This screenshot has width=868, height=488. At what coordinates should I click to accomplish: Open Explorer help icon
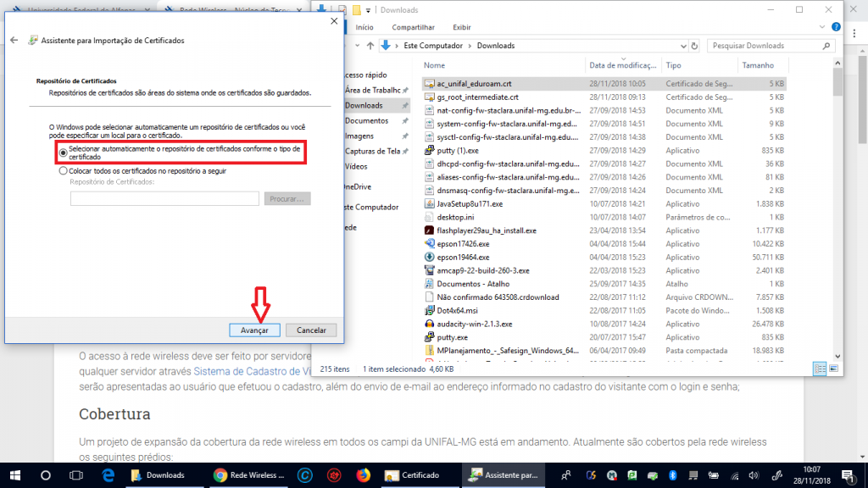point(836,27)
